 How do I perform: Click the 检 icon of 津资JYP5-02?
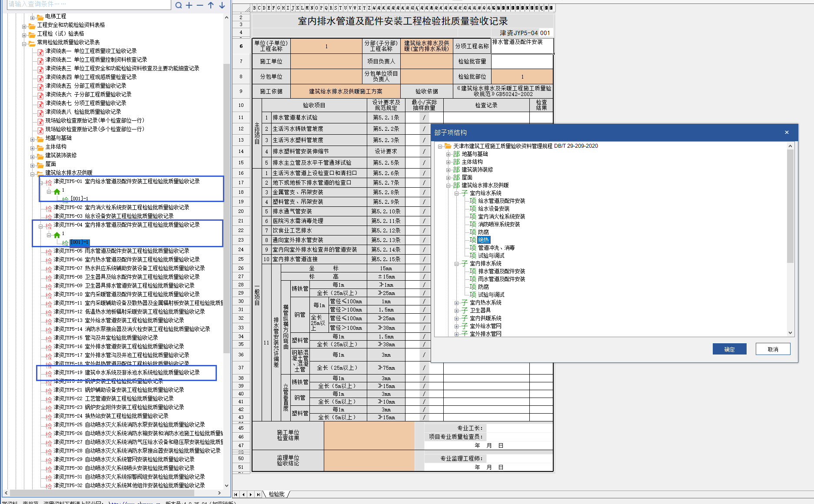coord(49,208)
